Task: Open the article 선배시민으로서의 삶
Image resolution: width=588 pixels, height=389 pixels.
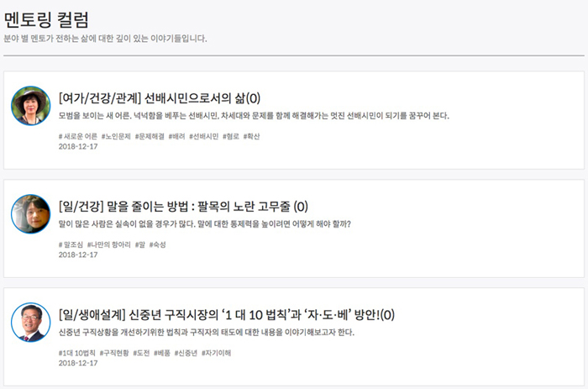Action: coord(160,97)
